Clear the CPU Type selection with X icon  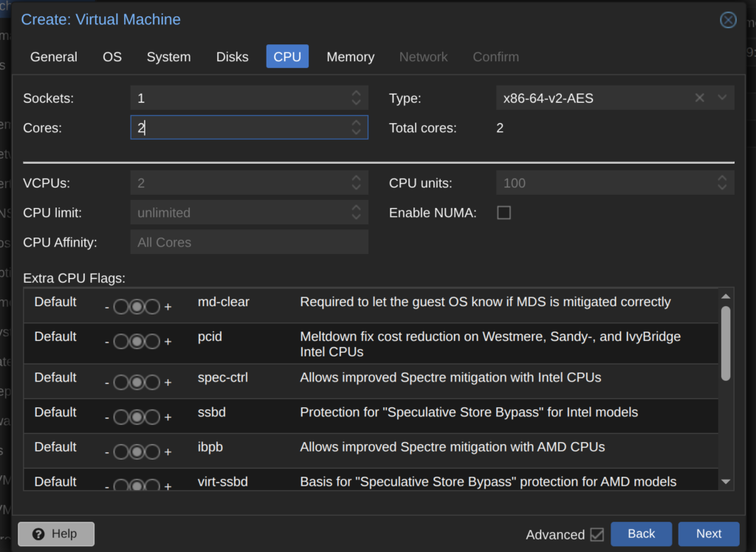pyautogui.click(x=699, y=98)
